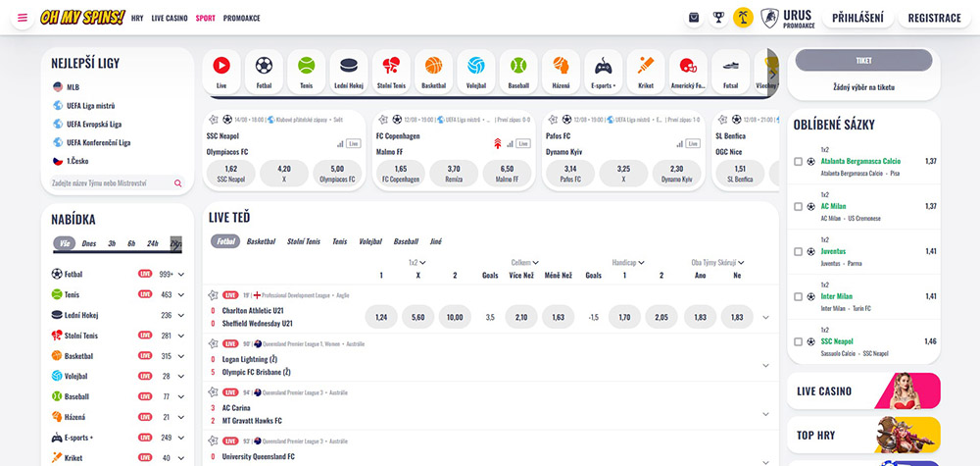The image size is (980, 466).
Task: Tick the AC Milan favorite bet checkbox
Action: (x=798, y=207)
